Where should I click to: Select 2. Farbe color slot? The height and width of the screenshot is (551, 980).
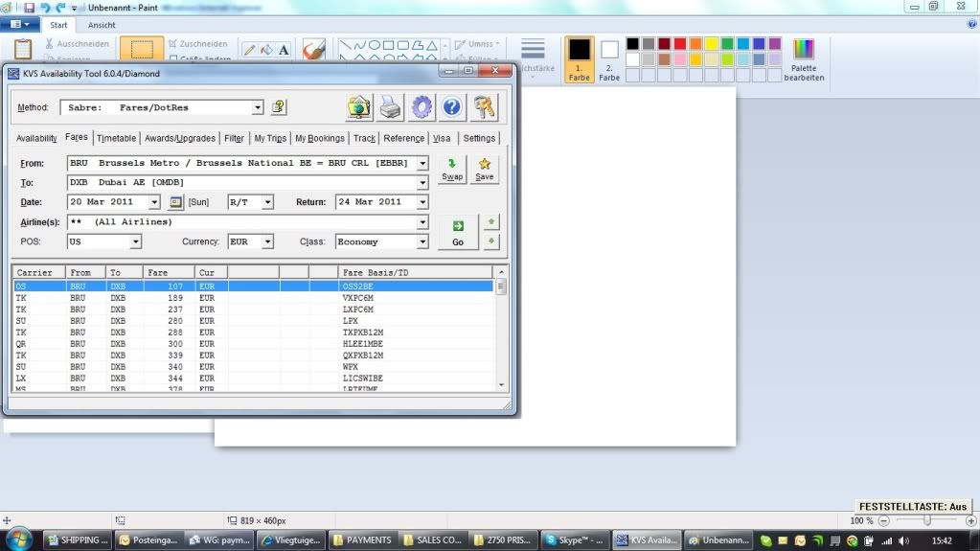coord(609,60)
